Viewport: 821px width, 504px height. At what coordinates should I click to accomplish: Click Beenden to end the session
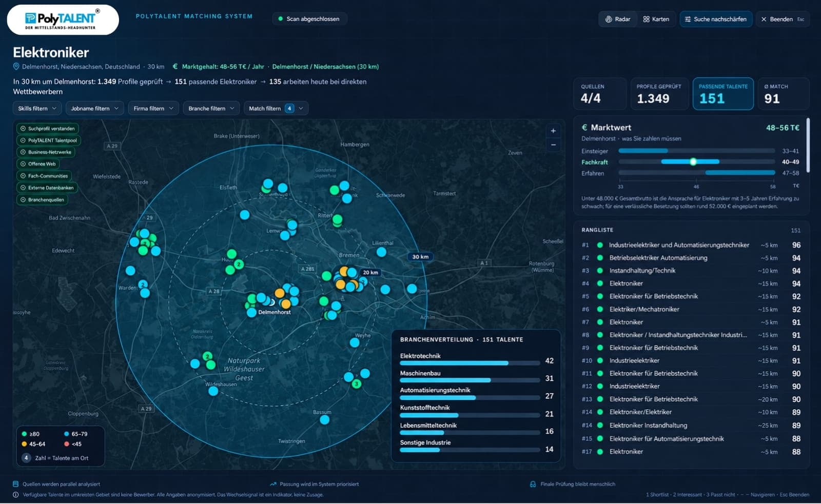pos(783,19)
